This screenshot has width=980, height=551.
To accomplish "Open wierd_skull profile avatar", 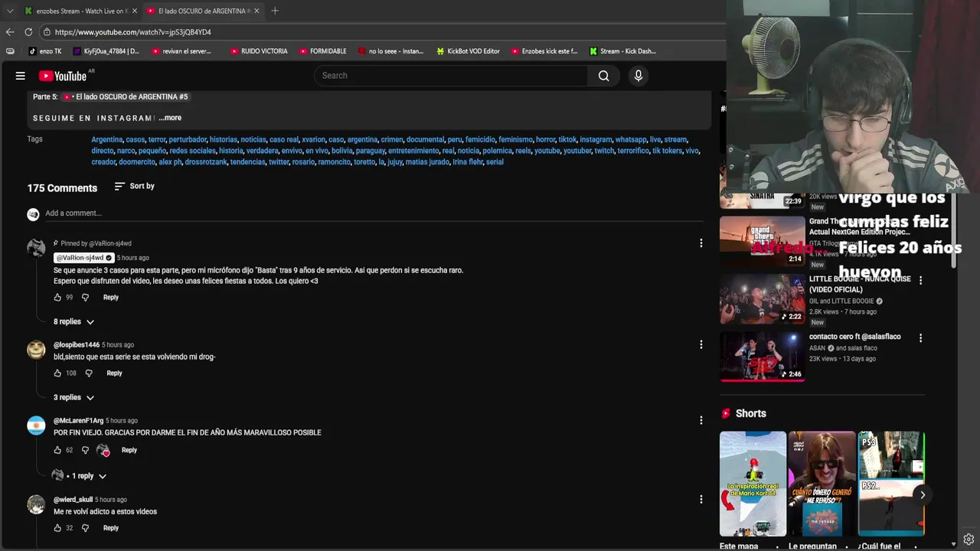I will [36, 504].
